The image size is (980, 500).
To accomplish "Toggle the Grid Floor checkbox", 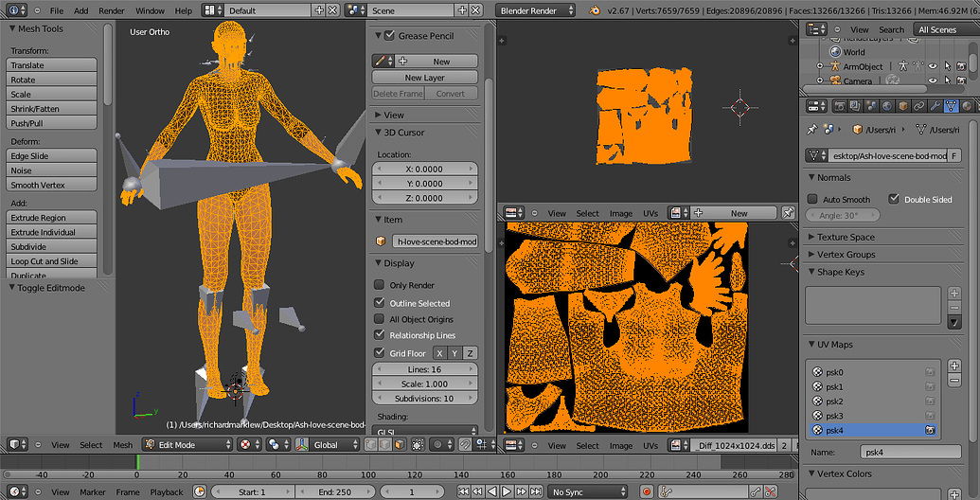I will coord(379,352).
